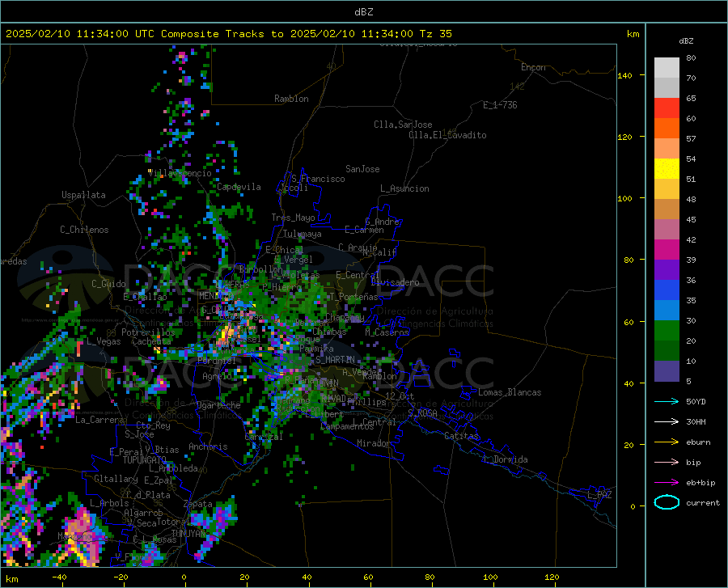Click the 65 dBZ red color band
Viewport: 728px width, 588px height.
coord(667,108)
